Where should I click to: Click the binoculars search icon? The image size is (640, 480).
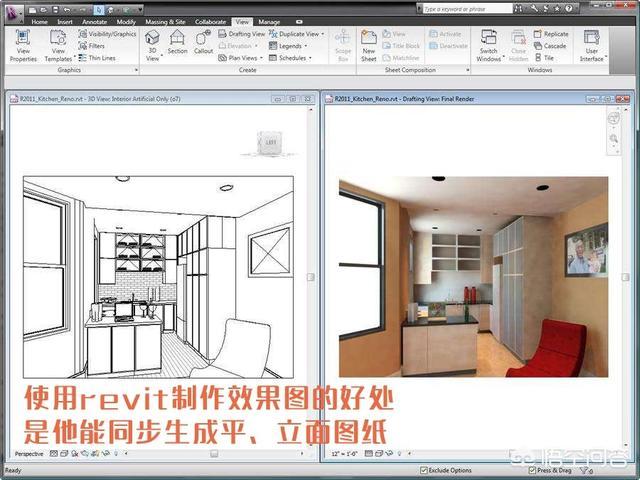point(519,9)
